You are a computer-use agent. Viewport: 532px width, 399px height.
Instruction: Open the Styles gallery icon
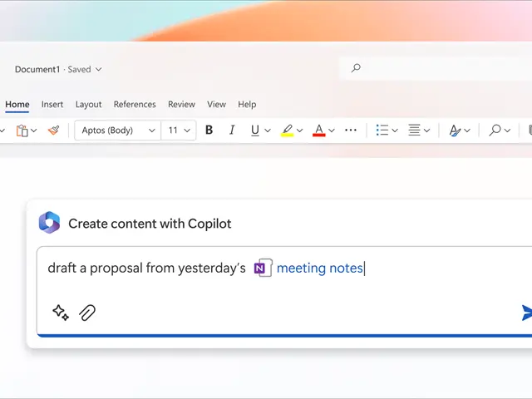click(x=455, y=131)
